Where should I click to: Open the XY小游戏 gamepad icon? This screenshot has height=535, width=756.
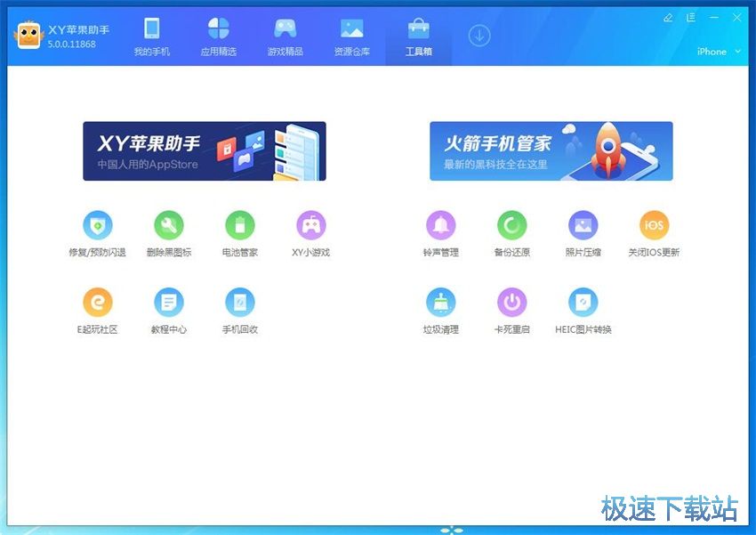tap(311, 225)
